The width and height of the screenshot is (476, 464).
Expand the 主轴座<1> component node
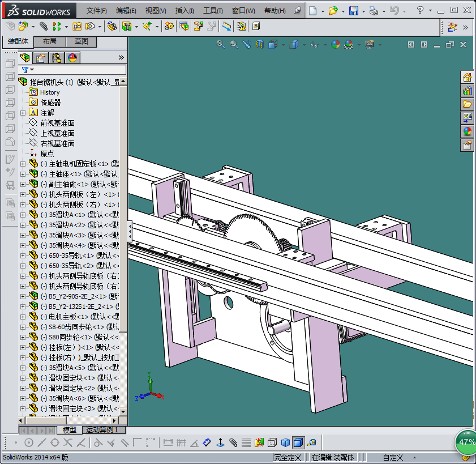(23, 174)
